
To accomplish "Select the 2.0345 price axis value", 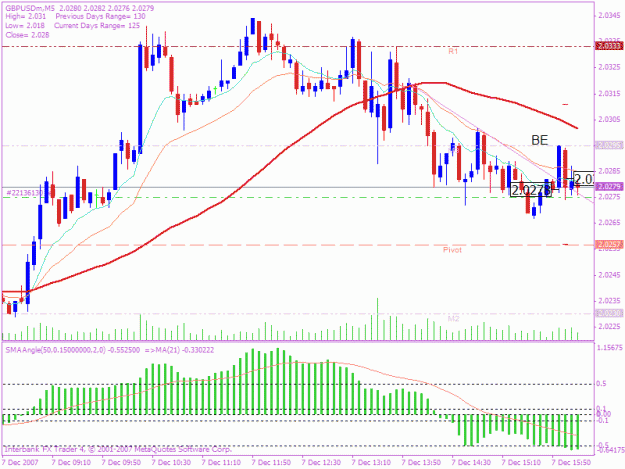I will [x=610, y=16].
